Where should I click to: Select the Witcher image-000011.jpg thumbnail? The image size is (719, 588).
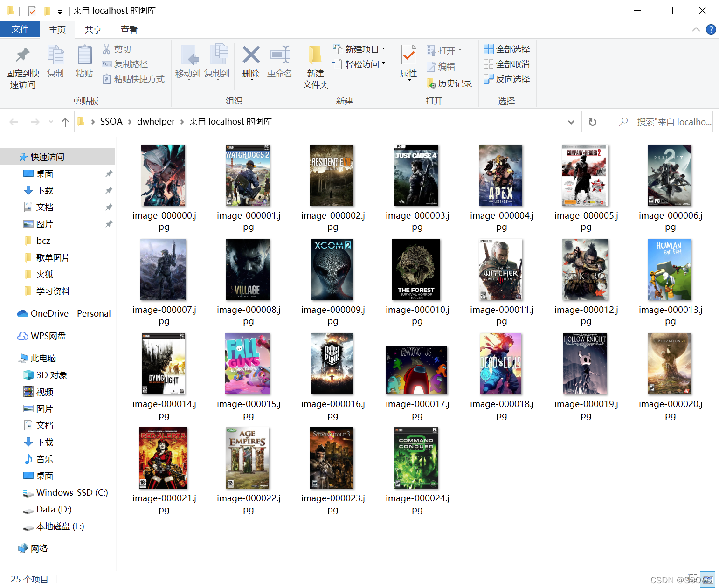(501, 270)
